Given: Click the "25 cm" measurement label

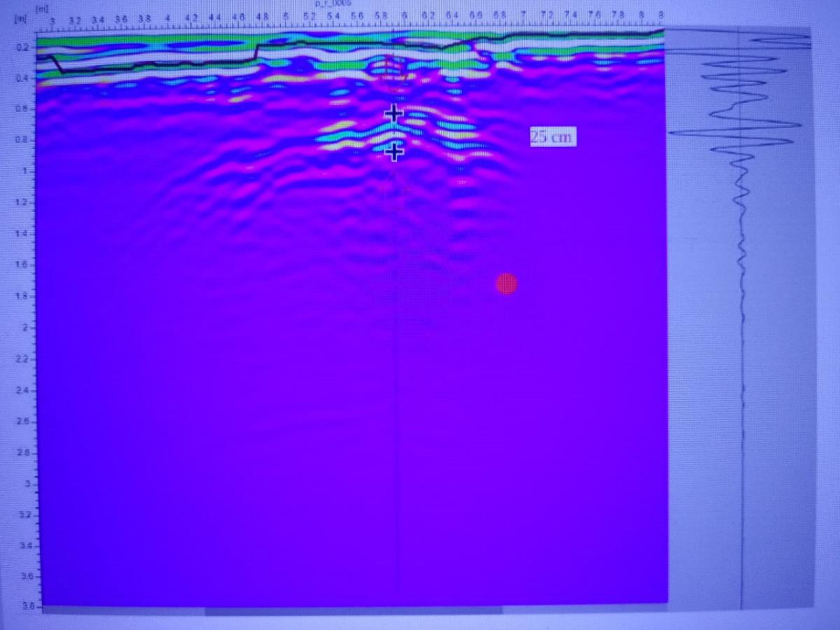Looking at the screenshot, I should (x=551, y=137).
